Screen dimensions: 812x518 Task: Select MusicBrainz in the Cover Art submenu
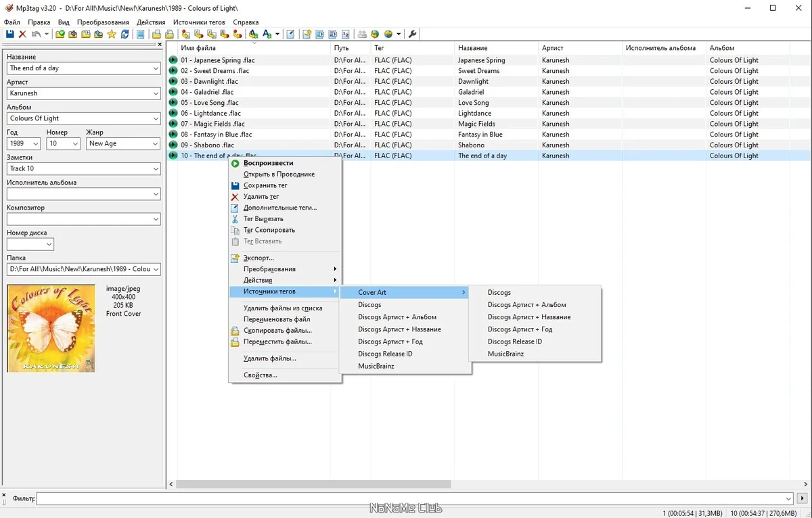click(505, 354)
